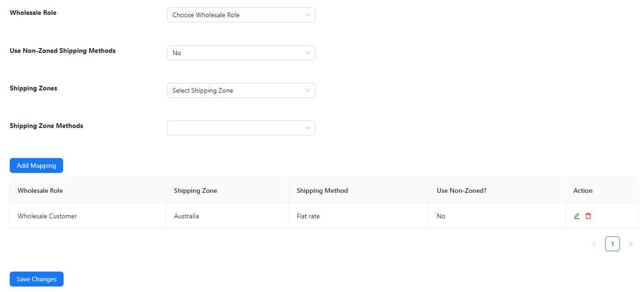Viewport: 644px width, 292px height.
Task: Click the Shipping Method column header
Action: pyautogui.click(x=322, y=190)
